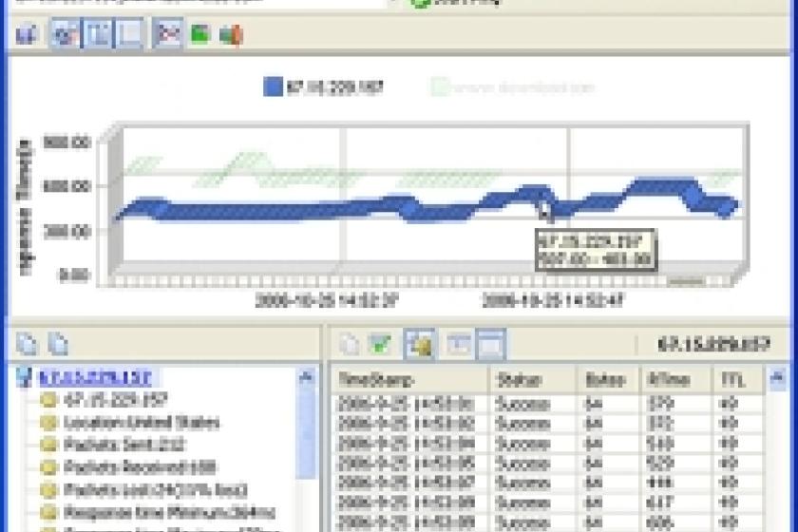Viewport: 798px width, 532px height.
Task: Click the computer icon beside the 67.15.229.157 tree root
Action: point(24,378)
